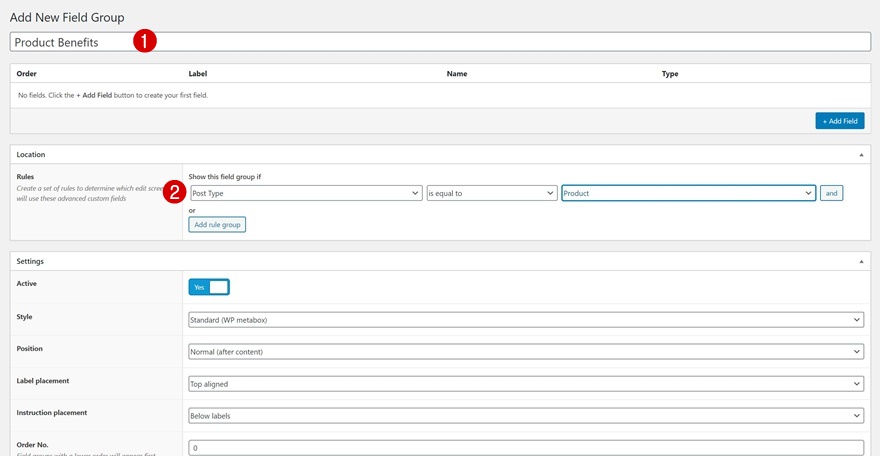Click the red number 1 marker
Viewport: 880px width, 456px height.
tap(145, 41)
